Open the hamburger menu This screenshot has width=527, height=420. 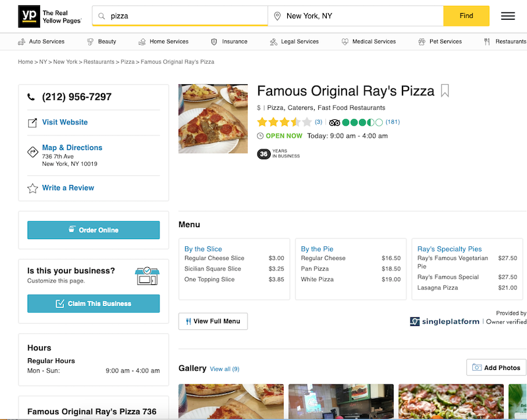[508, 16]
